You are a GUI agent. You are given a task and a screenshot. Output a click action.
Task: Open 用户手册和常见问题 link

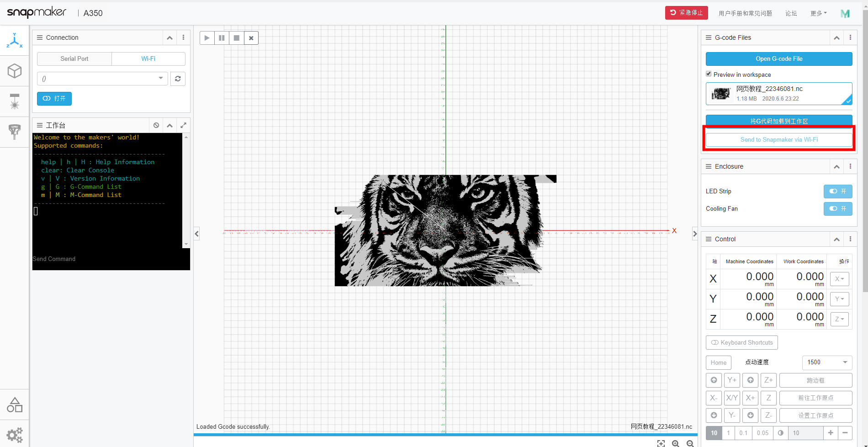tap(745, 13)
